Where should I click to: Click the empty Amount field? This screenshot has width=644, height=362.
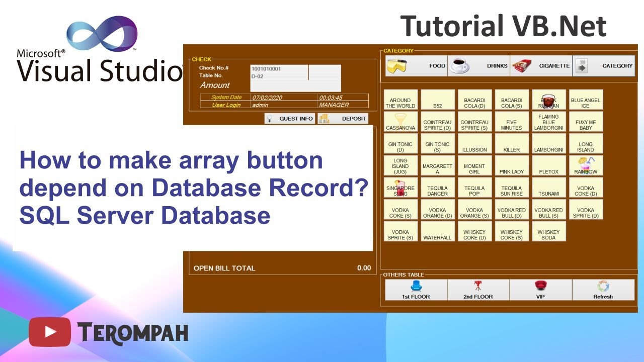click(296, 86)
